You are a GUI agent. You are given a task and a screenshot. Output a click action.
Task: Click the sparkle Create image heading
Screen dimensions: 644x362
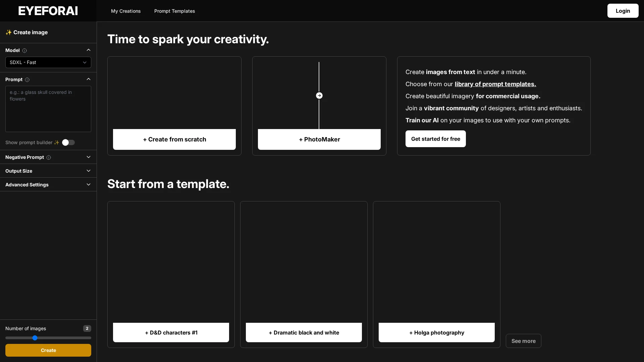click(x=26, y=33)
